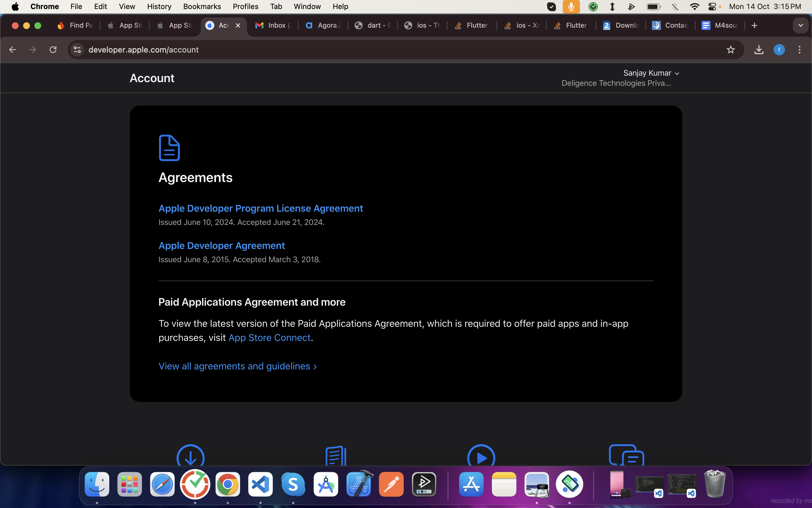Screen dimensions: 812x508
Task: Open the Chrome profile avatar
Action: (x=779, y=50)
